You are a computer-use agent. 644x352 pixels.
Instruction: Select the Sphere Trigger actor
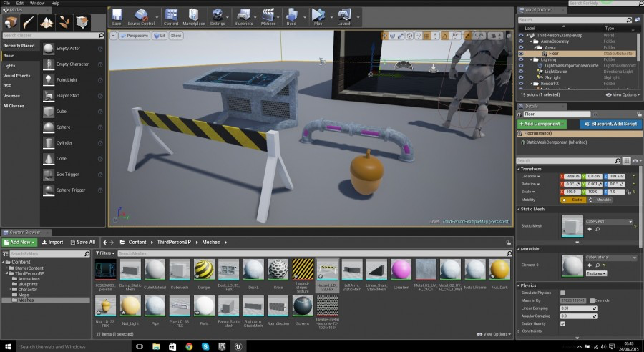coord(73,190)
